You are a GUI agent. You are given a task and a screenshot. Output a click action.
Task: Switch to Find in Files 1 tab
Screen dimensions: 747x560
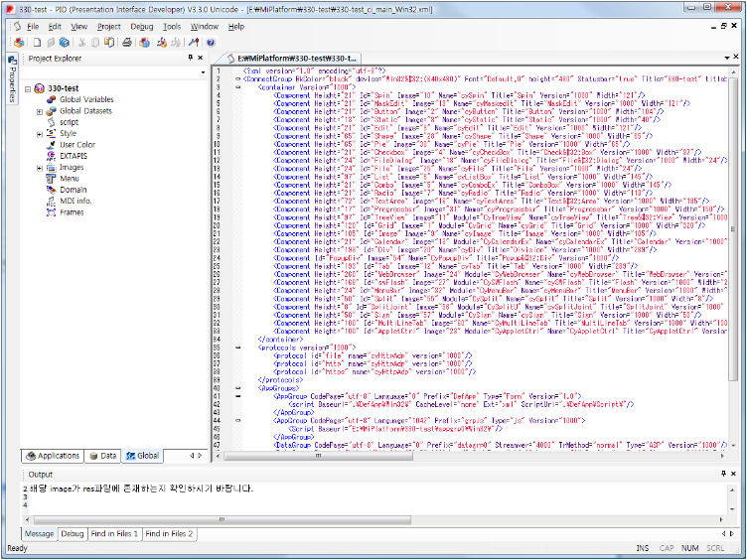point(115,534)
